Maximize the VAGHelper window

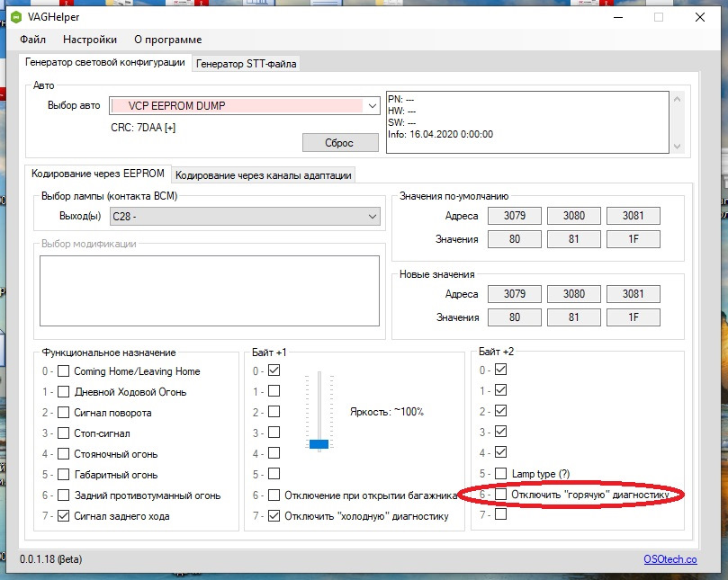[659, 17]
